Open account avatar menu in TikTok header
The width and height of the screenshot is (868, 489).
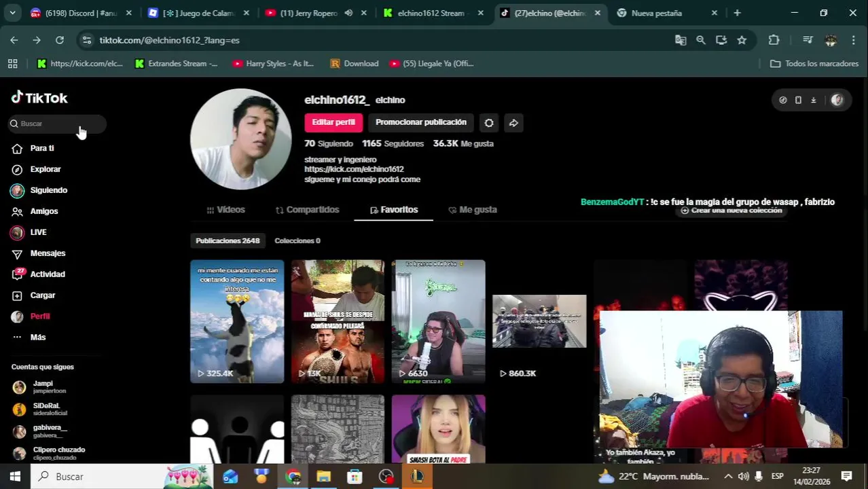point(837,100)
